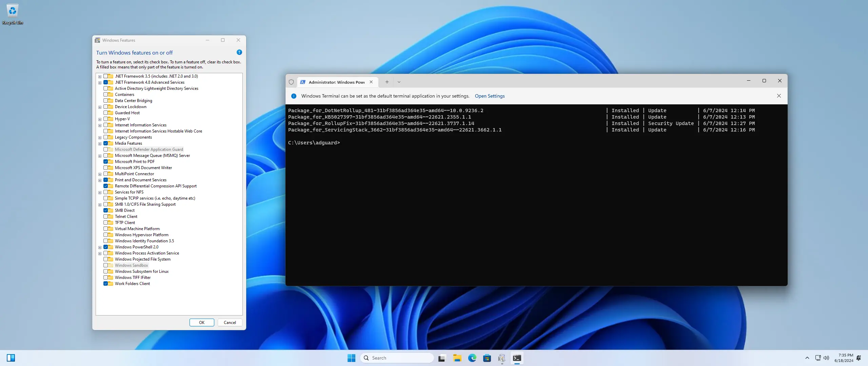Viewport: 868px width, 366px height.
Task: Expand the .NET Framework 3.5 node
Action: coord(100,77)
